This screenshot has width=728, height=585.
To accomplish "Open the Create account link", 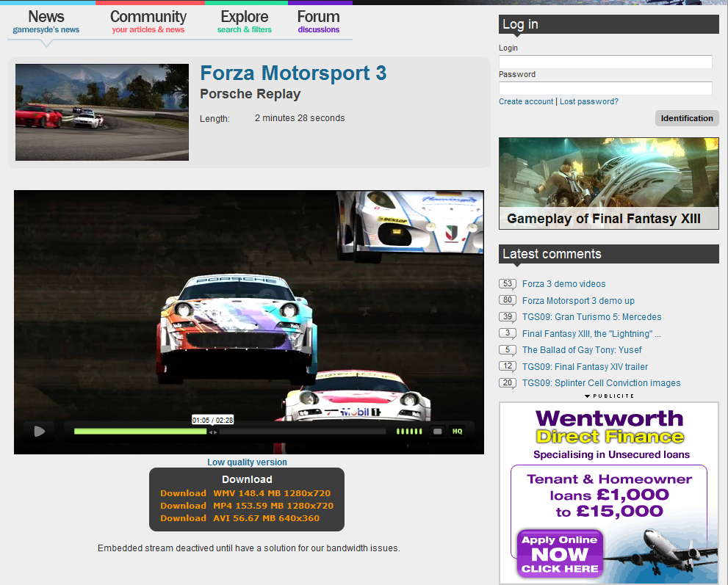I will [x=526, y=101].
